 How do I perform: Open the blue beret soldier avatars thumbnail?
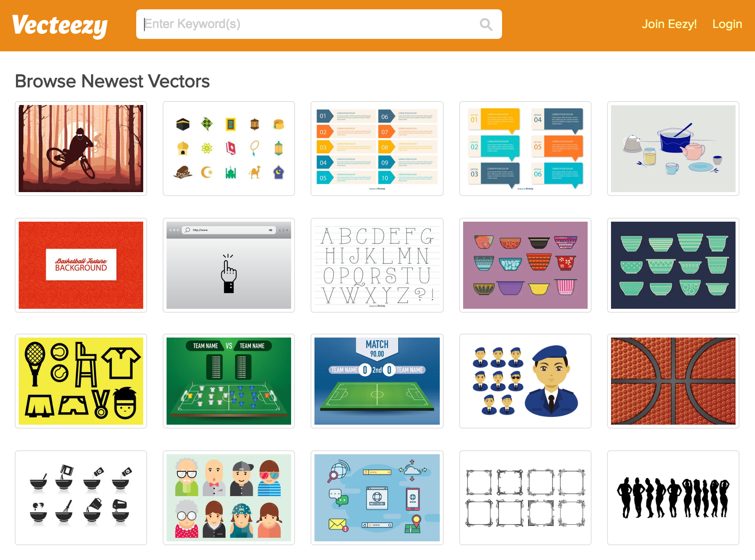point(525,381)
